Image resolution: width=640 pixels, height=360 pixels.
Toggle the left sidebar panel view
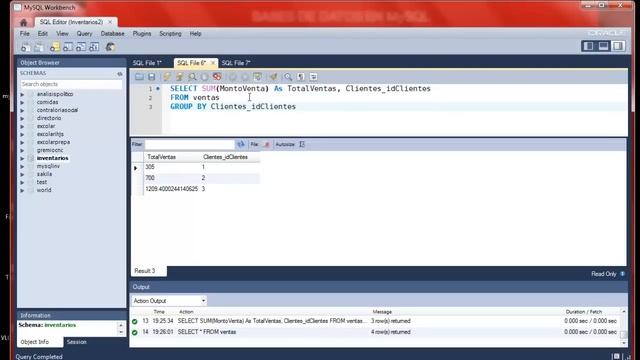click(588, 46)
